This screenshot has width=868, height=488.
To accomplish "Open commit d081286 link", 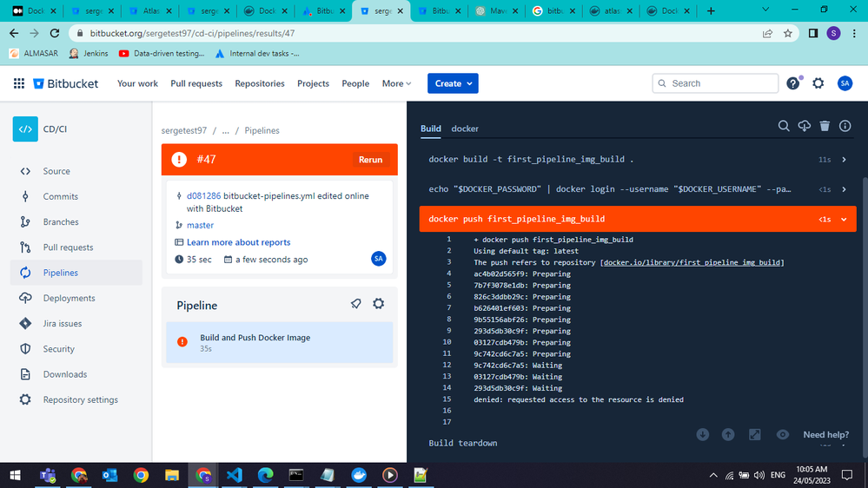I will [x=203, y=196].
